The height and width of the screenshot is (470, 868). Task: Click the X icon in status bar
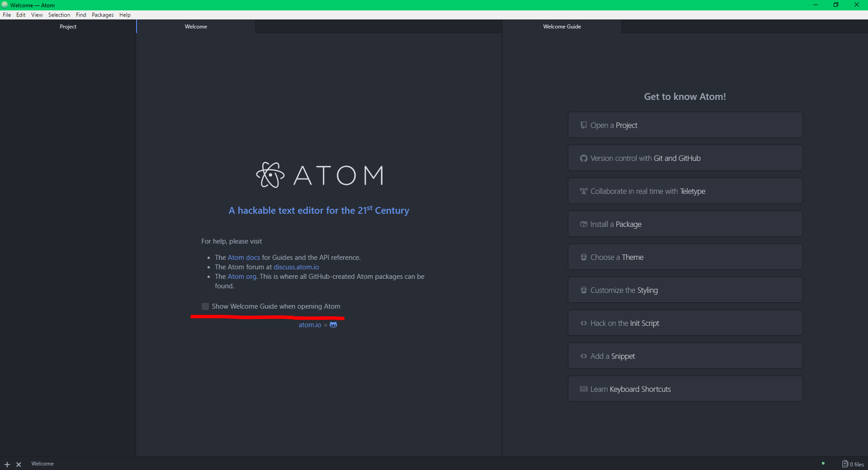coord(19,464)
